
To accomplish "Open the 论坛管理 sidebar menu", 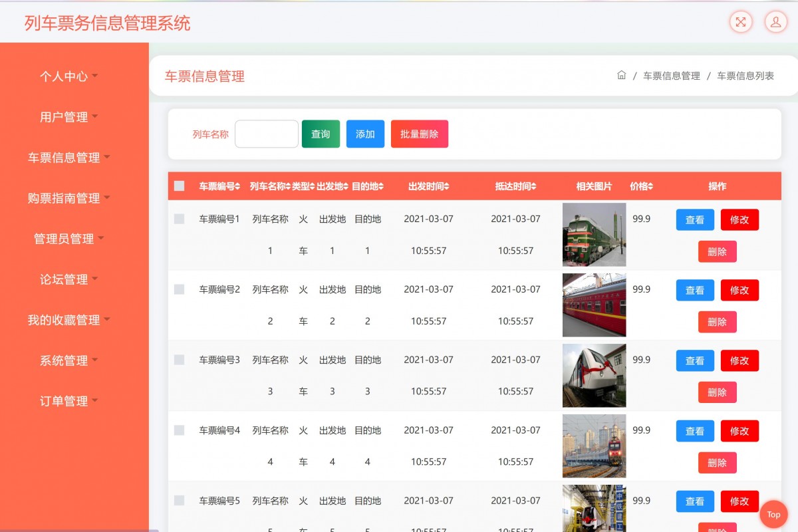I will click(x=64, y=279).
